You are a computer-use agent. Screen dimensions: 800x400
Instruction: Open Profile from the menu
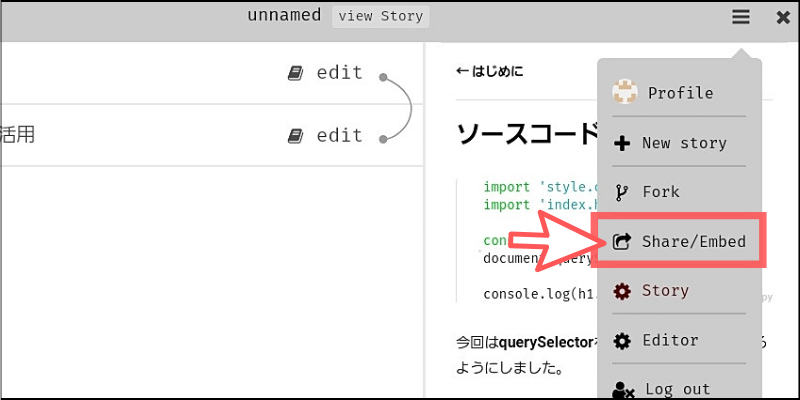coord(679,92)
